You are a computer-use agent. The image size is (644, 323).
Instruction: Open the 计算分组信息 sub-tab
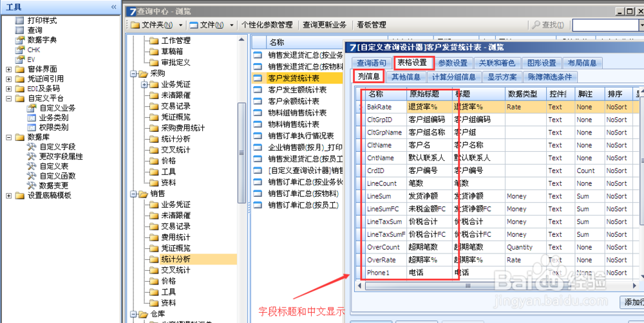[454, 77]
